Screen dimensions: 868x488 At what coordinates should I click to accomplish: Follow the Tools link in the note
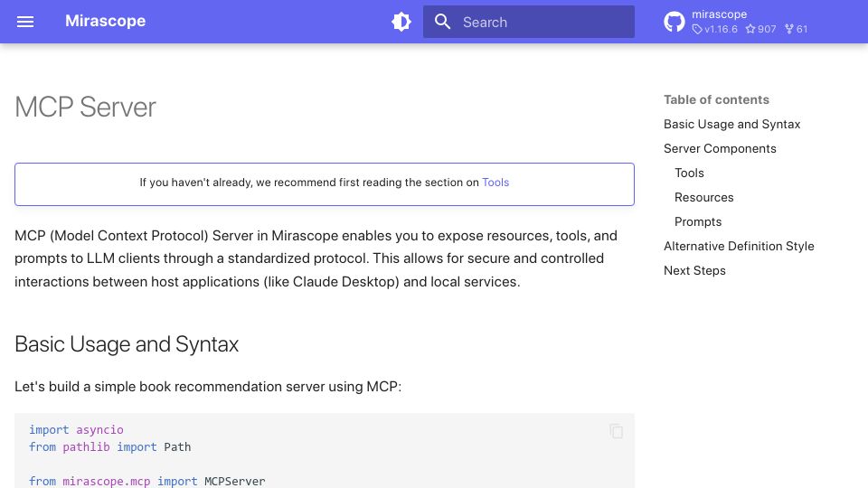point(495,183)
